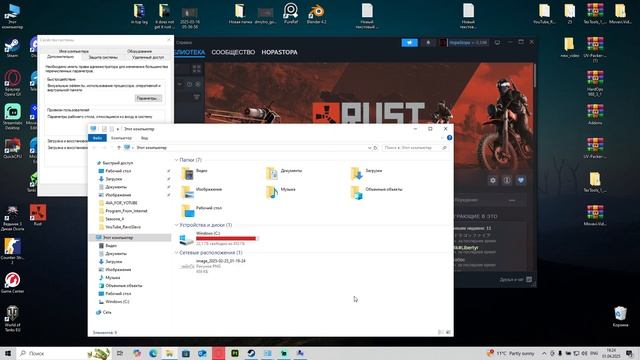Switch to Имя компьютера tab
640x360 pixels.
coord(73,51)
